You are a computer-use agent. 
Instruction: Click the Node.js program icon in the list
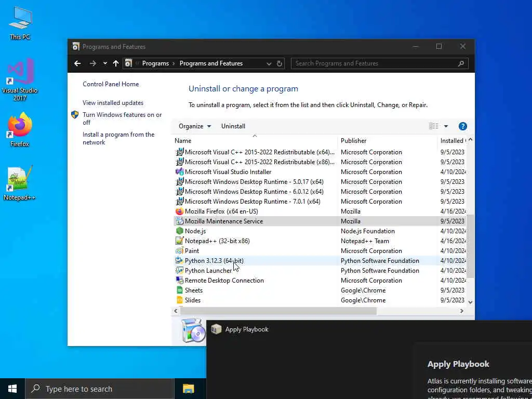(x=179, y=231)
